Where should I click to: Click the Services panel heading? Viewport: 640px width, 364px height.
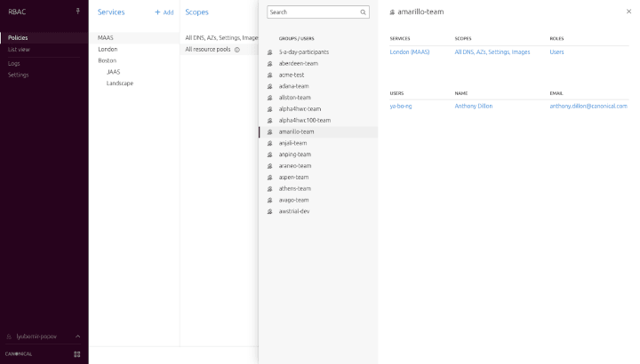[x=111, y=12]
